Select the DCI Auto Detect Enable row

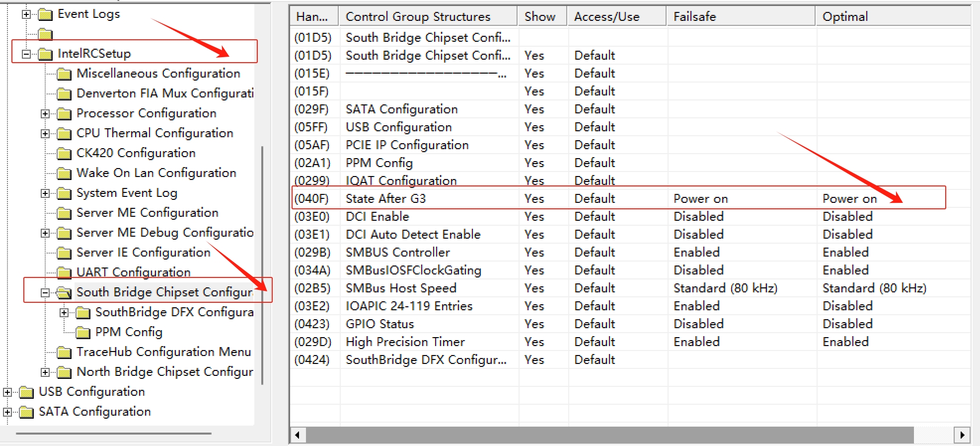630,235
